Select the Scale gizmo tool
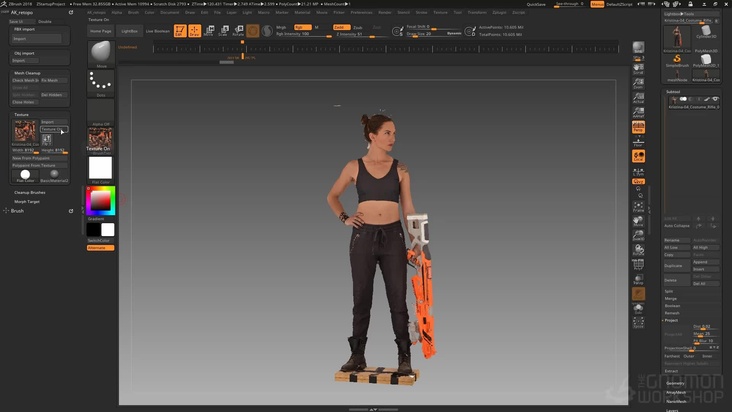732x412 pixels. [224, 31]
